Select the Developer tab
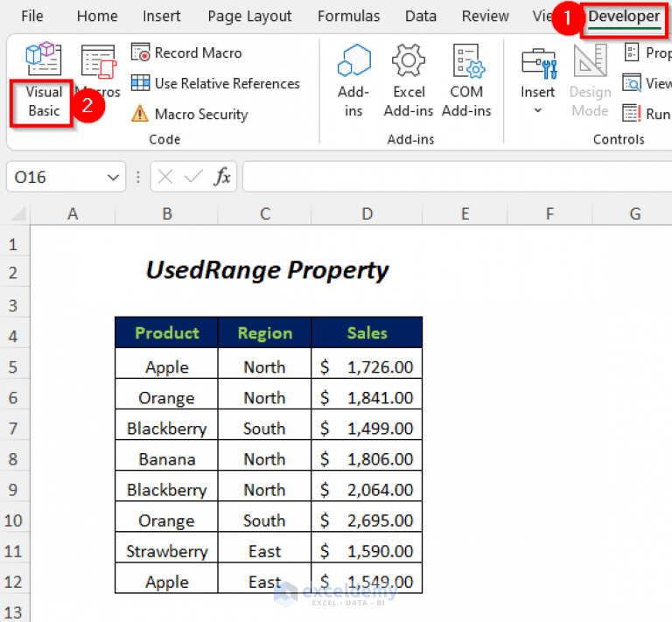This screenshot has height=622, width=672. coord(624,17)
